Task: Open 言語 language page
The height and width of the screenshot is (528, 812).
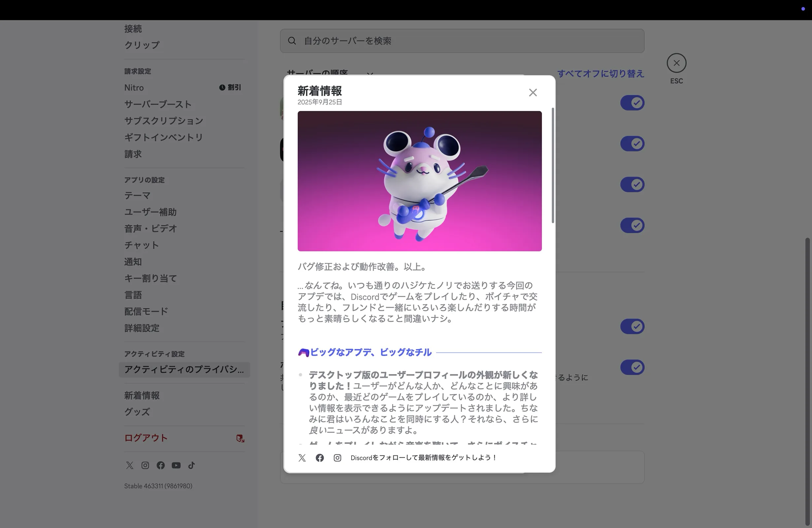Action: 133,295
